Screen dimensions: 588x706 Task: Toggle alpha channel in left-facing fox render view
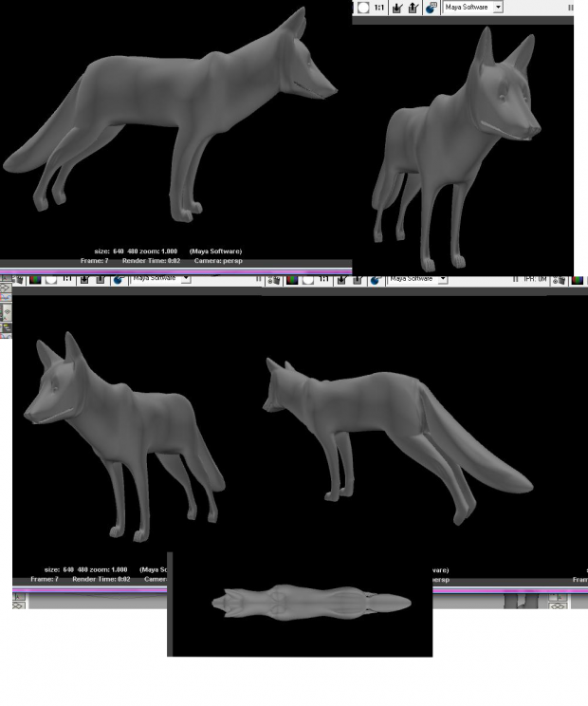coord(51,280)
